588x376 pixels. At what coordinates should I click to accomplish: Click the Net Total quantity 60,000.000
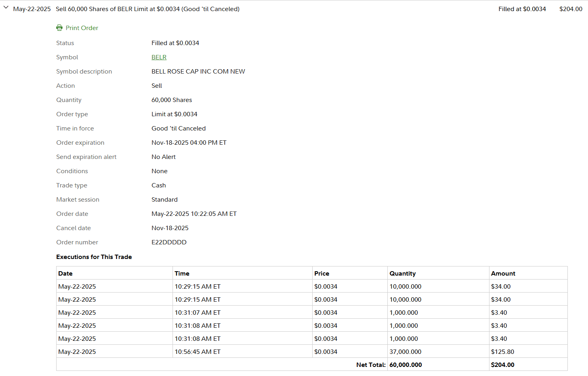point(406,365)
